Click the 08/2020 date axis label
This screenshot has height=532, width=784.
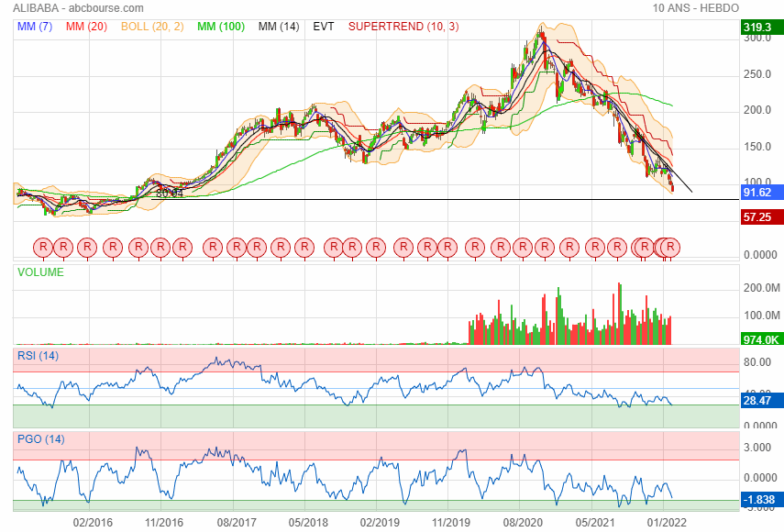[x=523, y=523]
